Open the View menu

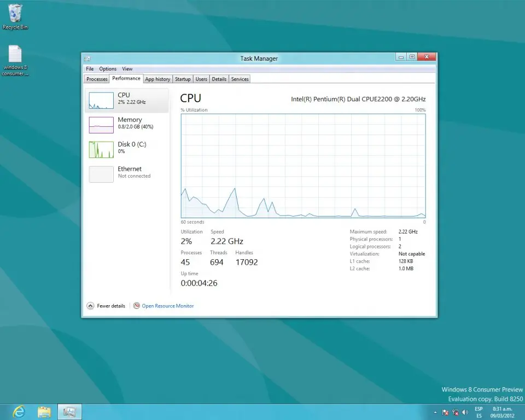click(x=127, y=69)
